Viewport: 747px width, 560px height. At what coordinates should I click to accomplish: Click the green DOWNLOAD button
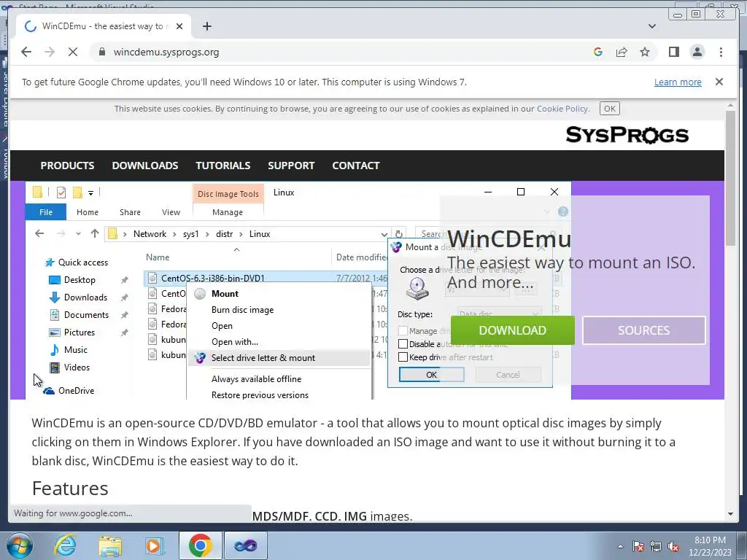click(513, 330)
